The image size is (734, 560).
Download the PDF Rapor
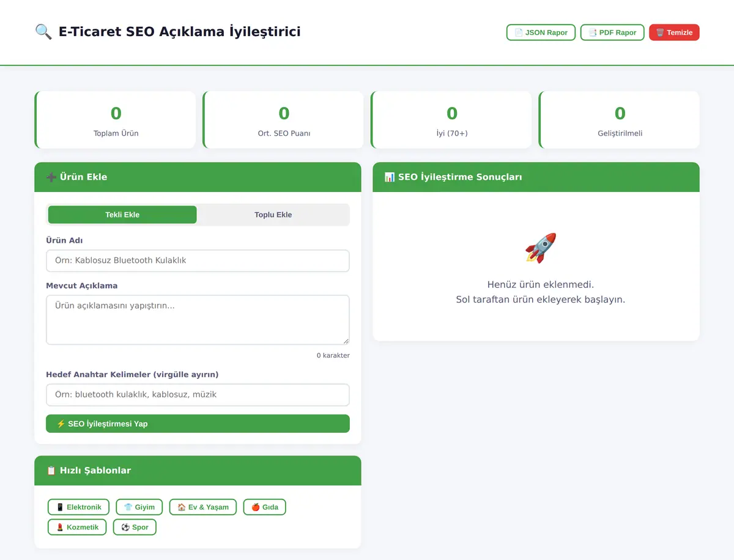(612, 32)
